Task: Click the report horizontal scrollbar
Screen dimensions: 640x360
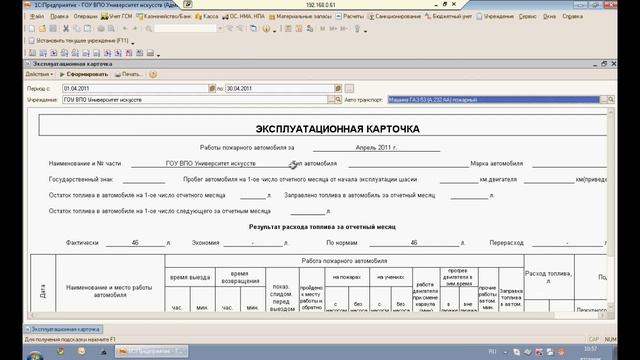Action: 317,316
